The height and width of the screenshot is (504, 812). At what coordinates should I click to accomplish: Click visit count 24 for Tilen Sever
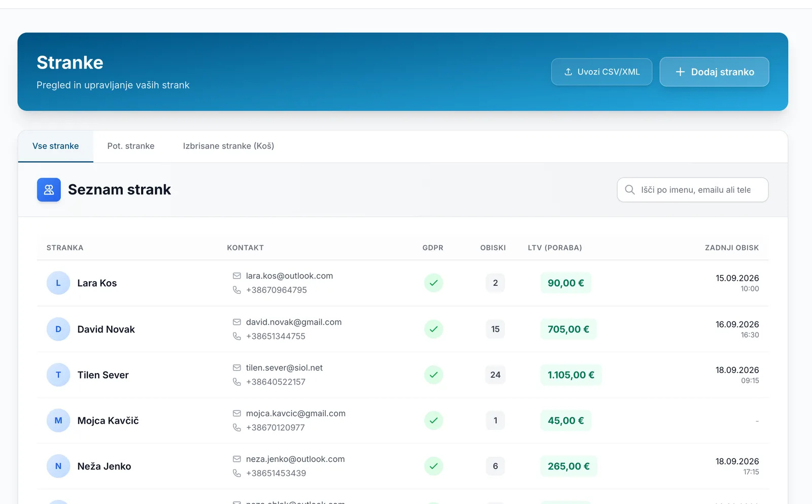495,375
